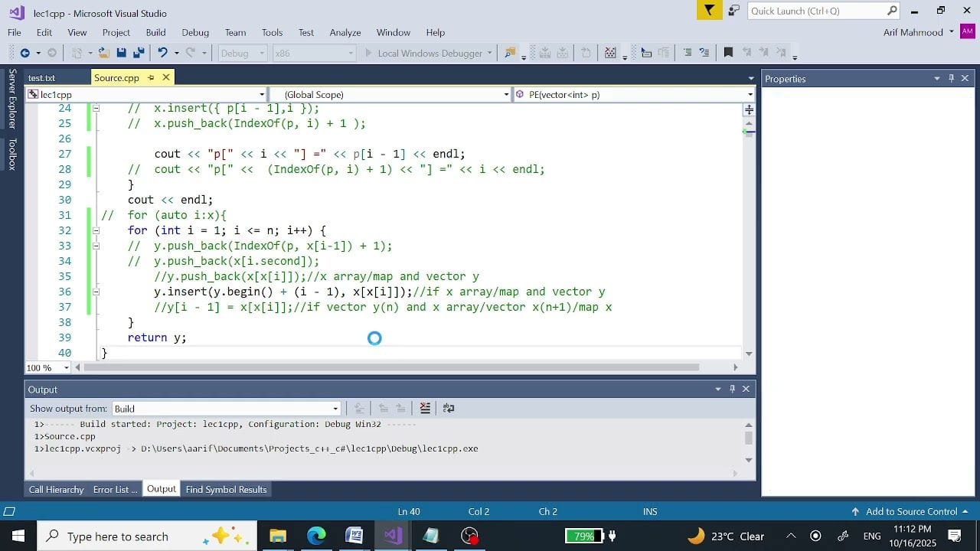Click the Arif Mahmood account name
980x551 pixels.
pyautogui.click(x=913, y=32)
